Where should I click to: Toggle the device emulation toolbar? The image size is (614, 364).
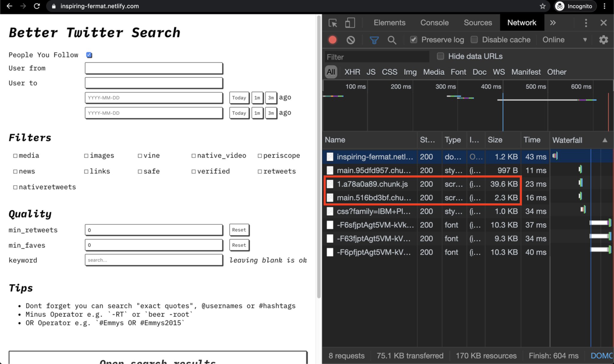tap(350, 23)
